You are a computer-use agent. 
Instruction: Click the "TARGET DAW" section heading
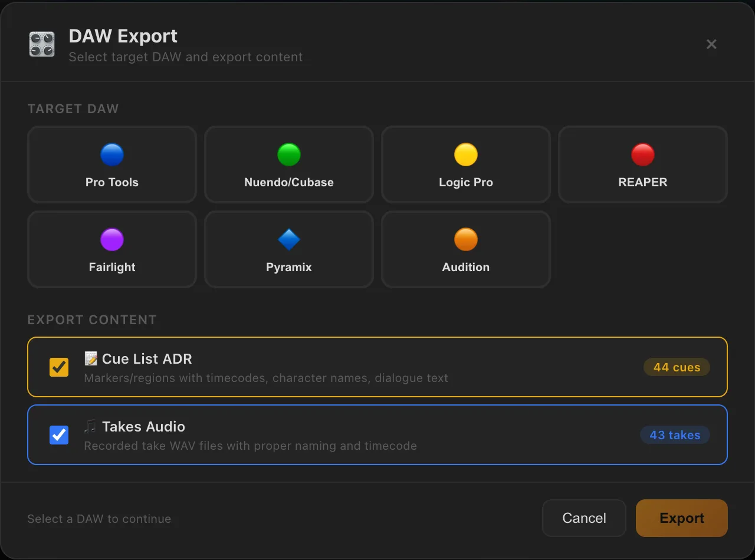click(73, 109)
